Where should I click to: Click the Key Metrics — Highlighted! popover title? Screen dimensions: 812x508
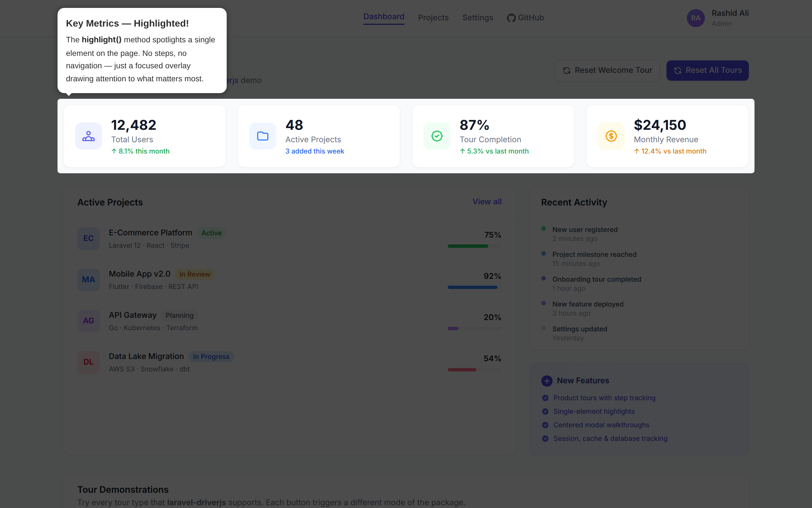[127, 23]
